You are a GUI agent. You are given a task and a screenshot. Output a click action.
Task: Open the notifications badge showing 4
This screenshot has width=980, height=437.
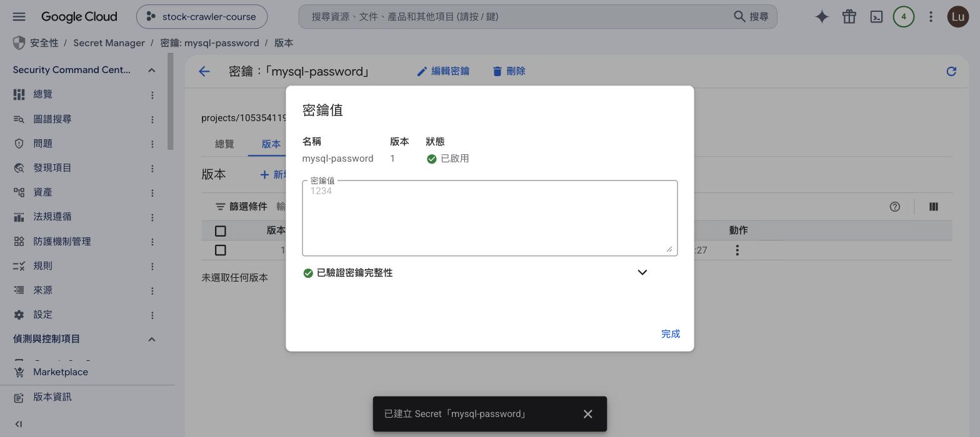903,17
